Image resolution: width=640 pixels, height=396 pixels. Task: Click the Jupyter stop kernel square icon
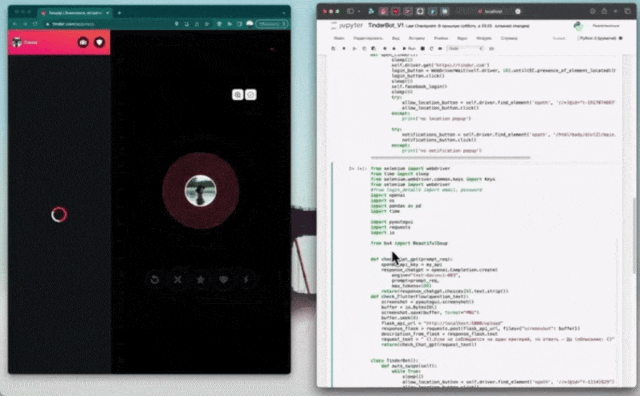pyautogui.click(x=422, y=49)
